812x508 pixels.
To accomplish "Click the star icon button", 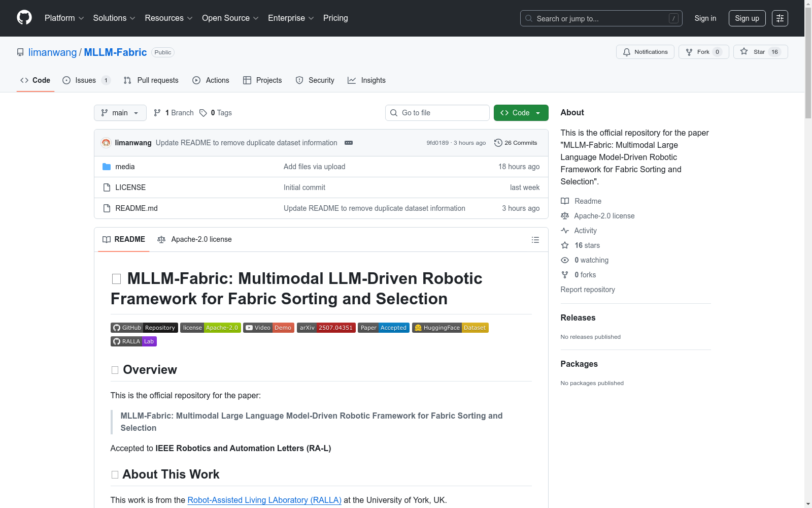I will 760,52.
